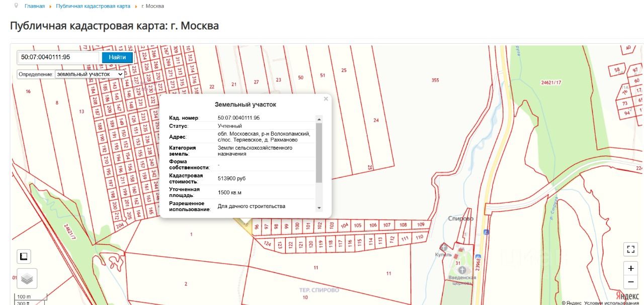644x305 pixels.
Task: Click the Найти search button
Action: pyautogui.click(x=117, y=57)
